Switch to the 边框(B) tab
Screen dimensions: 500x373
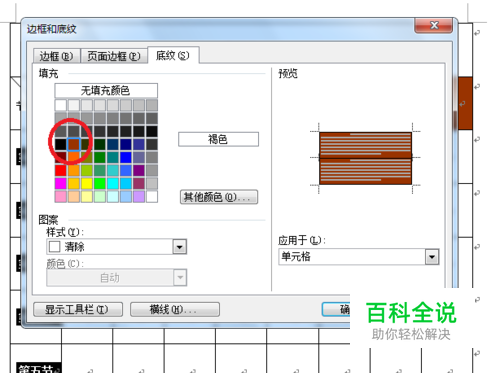(57, 56)
